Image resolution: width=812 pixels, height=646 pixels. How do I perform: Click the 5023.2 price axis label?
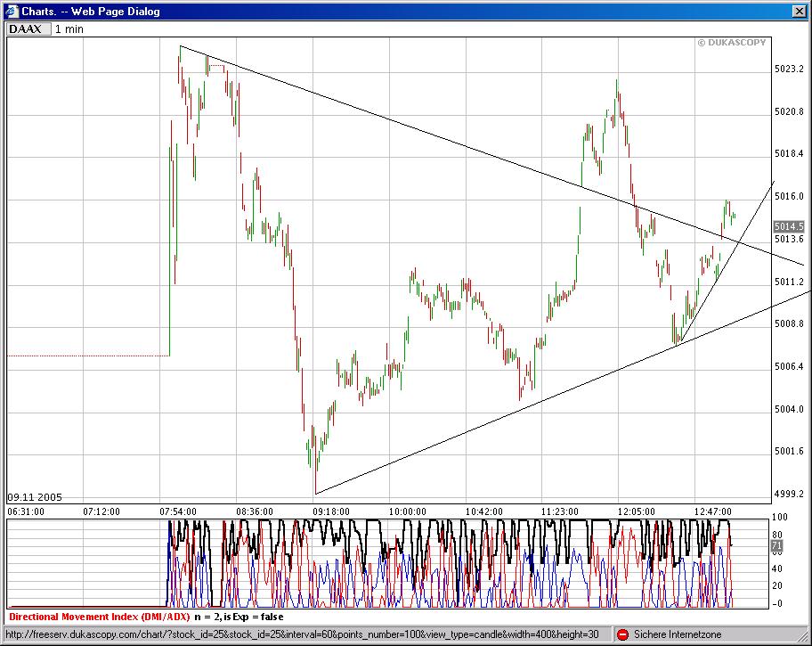(789, 69)
